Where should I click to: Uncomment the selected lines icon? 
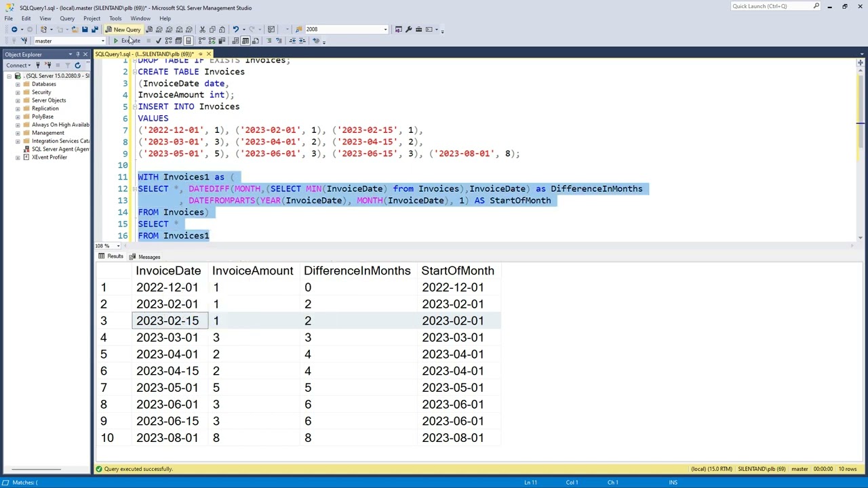[279, 41]
